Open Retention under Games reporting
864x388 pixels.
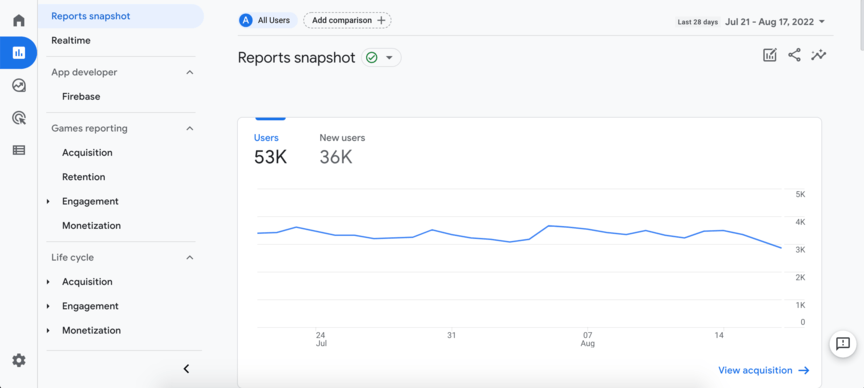click(84, 177)
